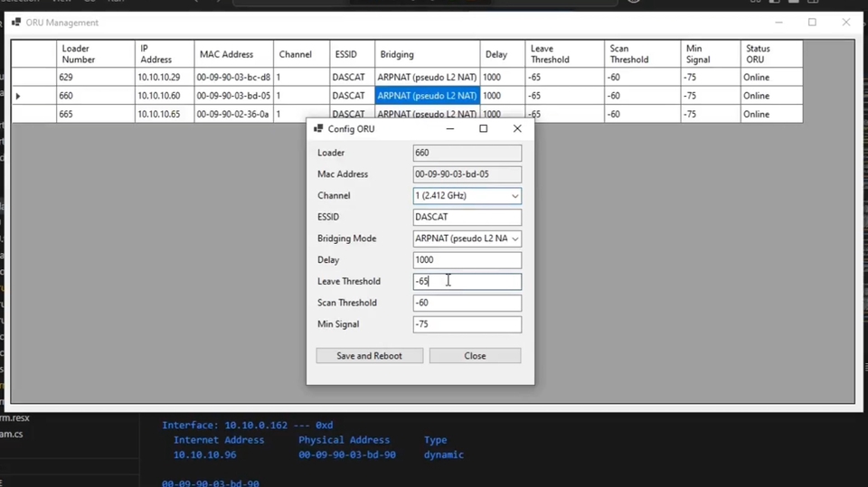The image size is (868, 487).
Task: Click the Scan Threshold input field
Action: point(467,303)
